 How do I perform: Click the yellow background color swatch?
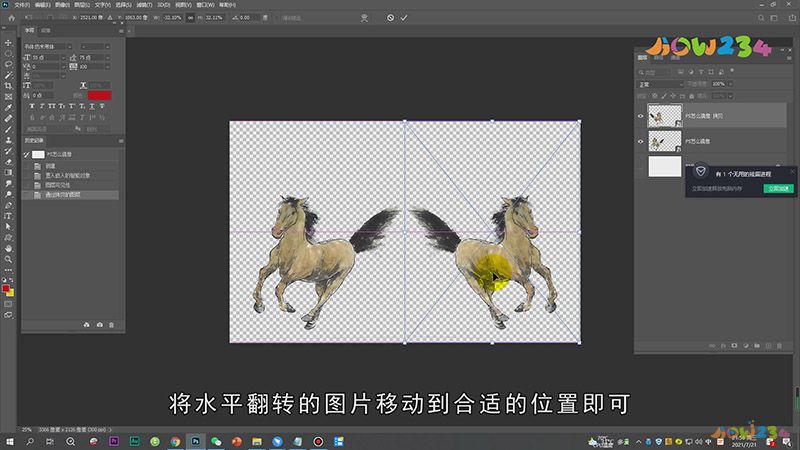click(x=11, y=293)
